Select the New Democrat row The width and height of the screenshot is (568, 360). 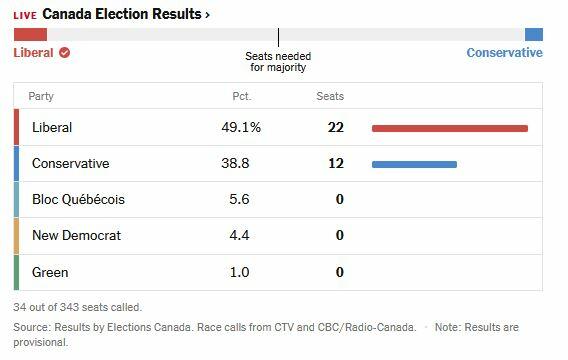click(x=278, y=236)
